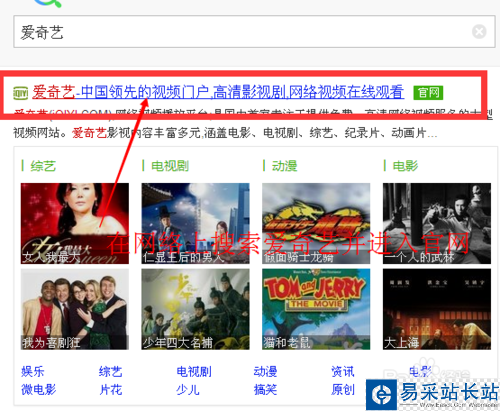The height and width of the screenshot is (411, 500).
Task: Click the bottom 电视剧 link
Action: pos(194,371)
